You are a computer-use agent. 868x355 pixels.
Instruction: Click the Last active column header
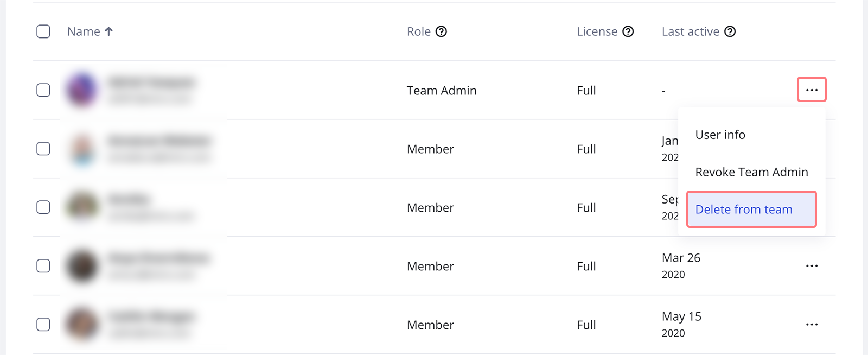click(690, 31)
